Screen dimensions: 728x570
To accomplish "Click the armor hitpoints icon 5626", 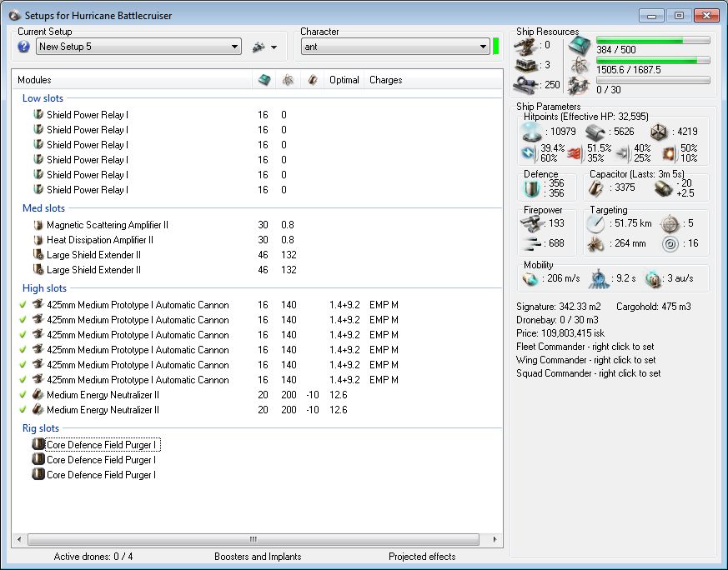I will pos(595,132).
